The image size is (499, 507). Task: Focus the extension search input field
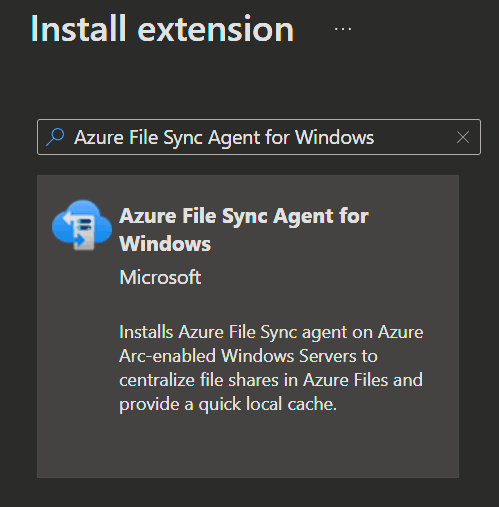click(x=259, y=137)
